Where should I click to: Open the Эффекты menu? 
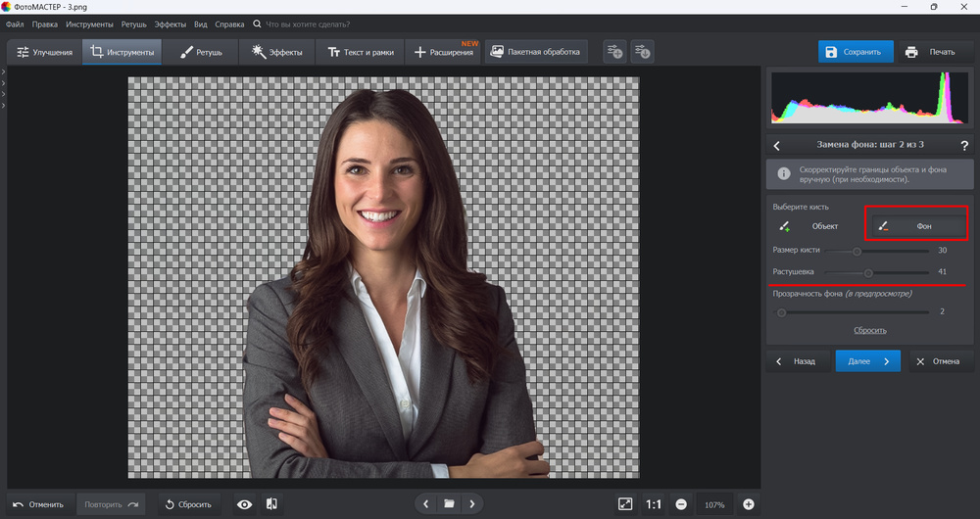[170, 24]
